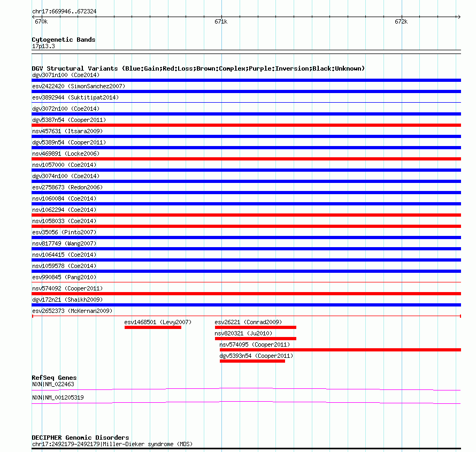The height and width of the screenshot is (452, 476).
Task: Click the magenta transcript line under NXN|NM_022463
Action: (x=246, y=389)
